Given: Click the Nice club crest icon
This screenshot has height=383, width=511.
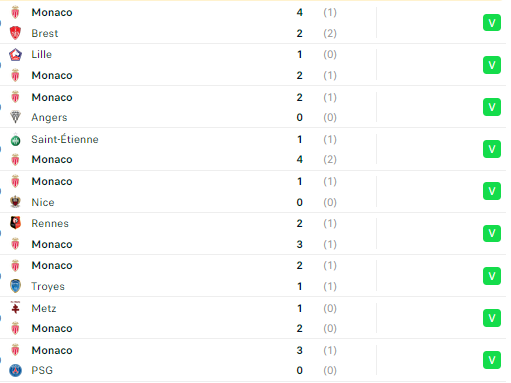Looking at the screenshot, I should pyautogui.click(x=15, y=202).
